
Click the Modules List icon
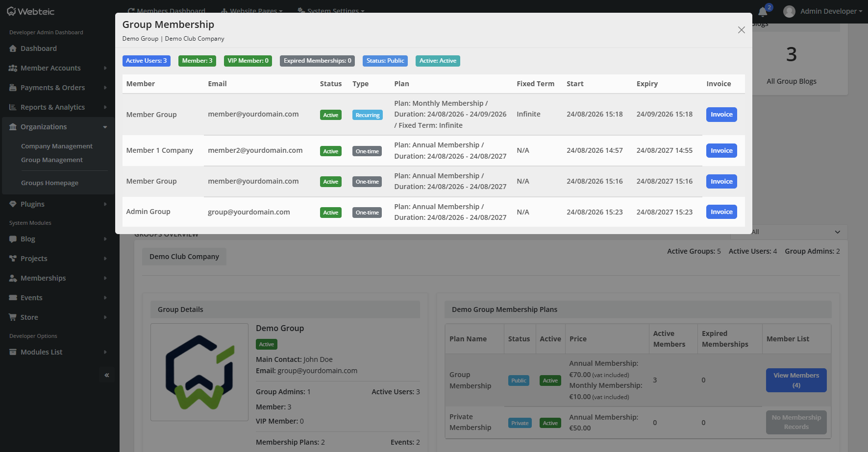coord(13,352)
